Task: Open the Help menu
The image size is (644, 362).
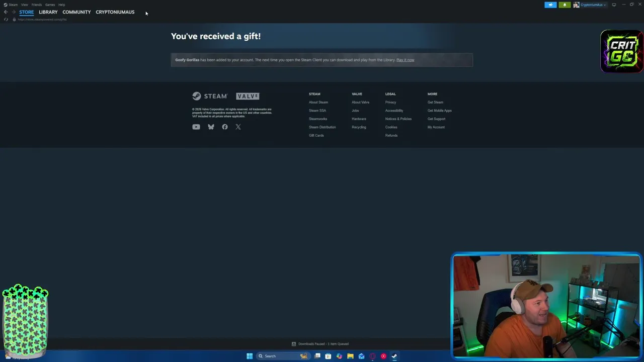Action: (x=61, y=5)
